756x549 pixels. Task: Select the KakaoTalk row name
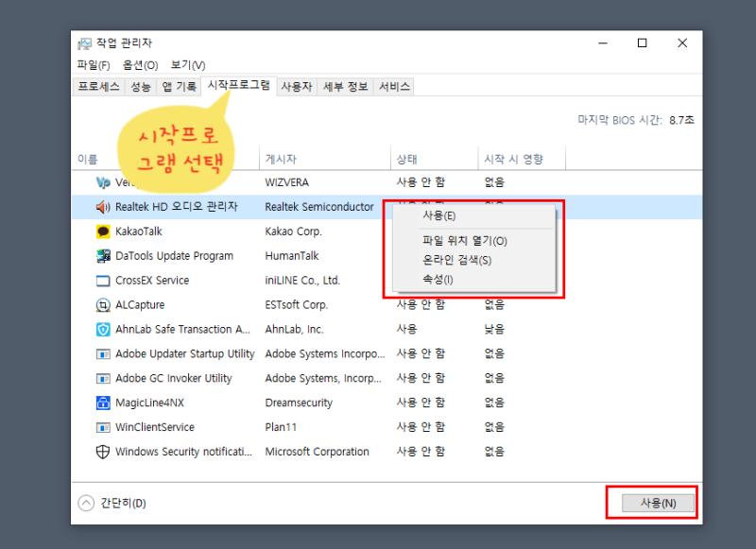point(139,232)
